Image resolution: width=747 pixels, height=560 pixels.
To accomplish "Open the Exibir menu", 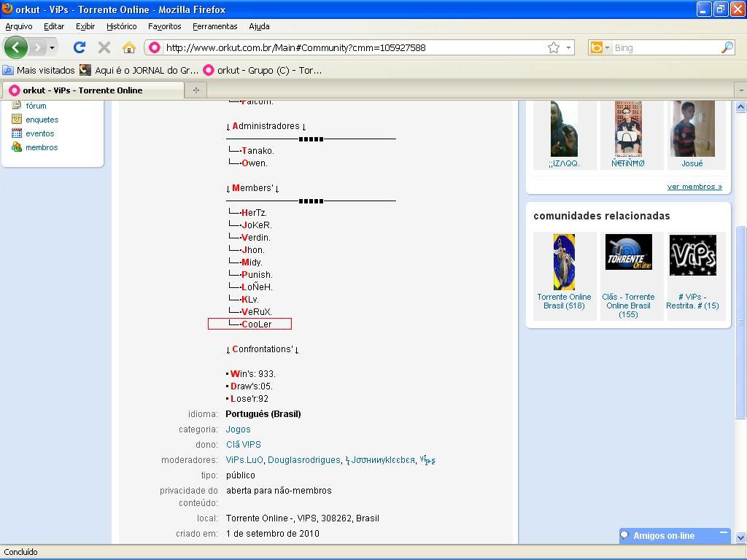I will tap(85, 26).
